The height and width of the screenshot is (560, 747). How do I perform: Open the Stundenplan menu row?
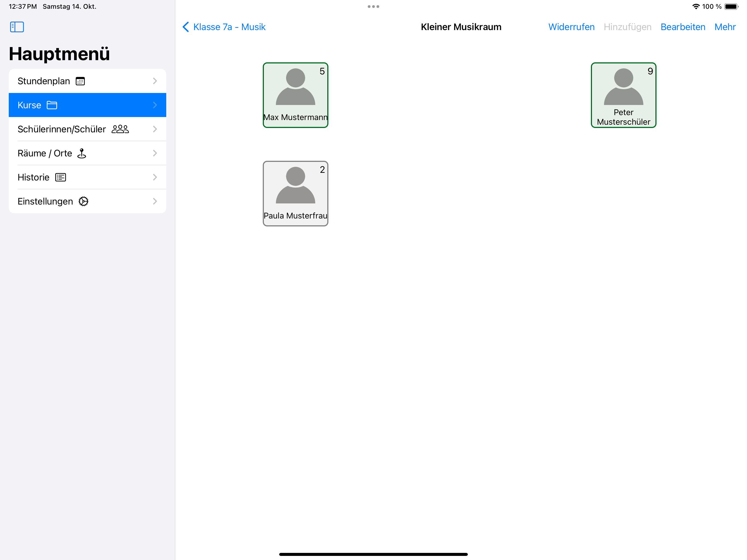[x=87, y=81]
